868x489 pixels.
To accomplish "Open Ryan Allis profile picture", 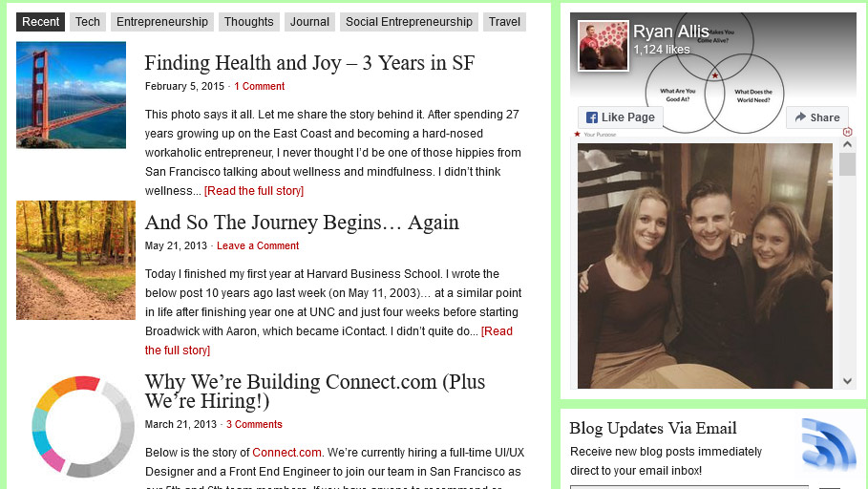I will click(x=603, y=46).
